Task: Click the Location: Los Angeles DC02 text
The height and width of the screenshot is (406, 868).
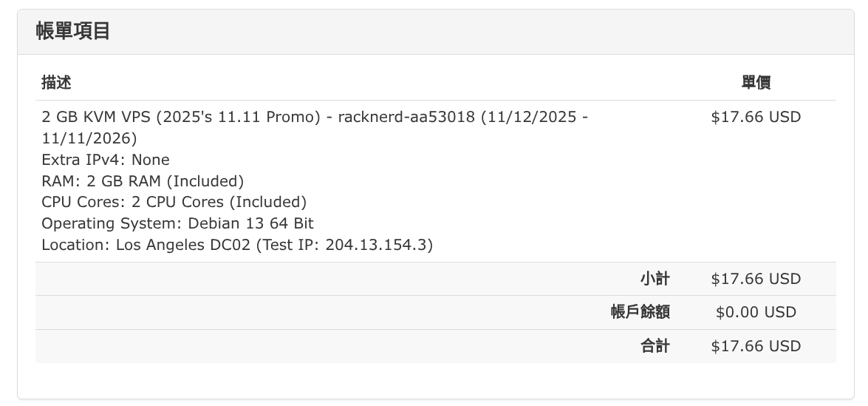Action: tap(146, 245)
